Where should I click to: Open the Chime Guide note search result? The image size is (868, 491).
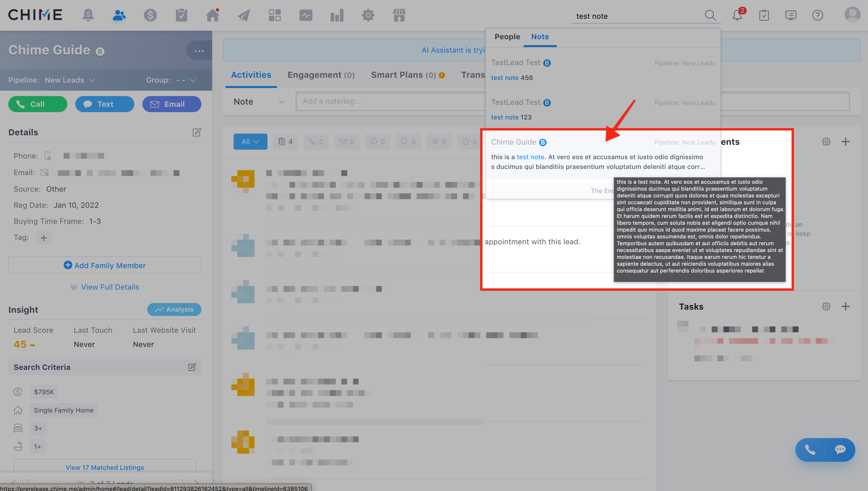603,155
